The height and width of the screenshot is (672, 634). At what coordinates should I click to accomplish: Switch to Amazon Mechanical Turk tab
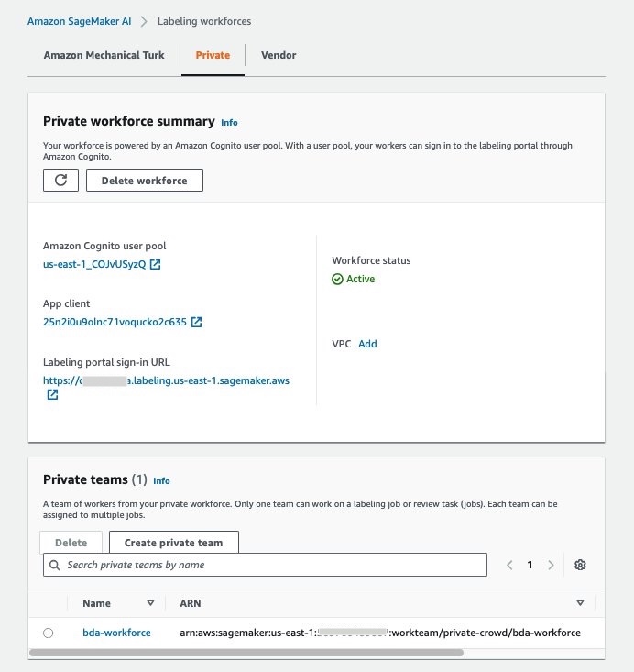point(104,55)
